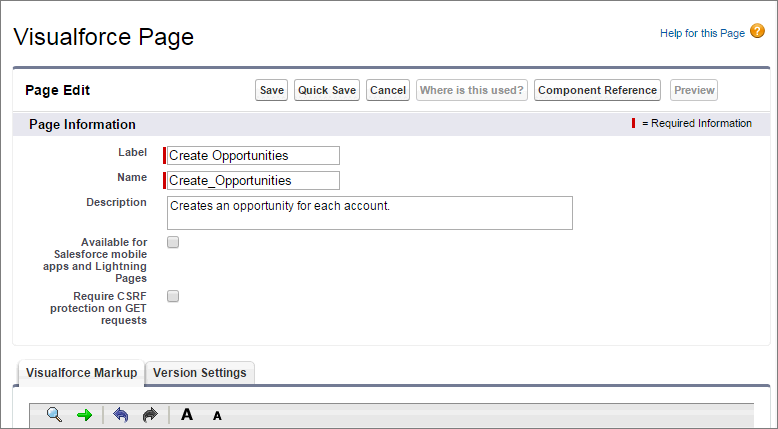Select the Visualforce Markup tab
The image size is (778, 429).
(x=81, y=373)
